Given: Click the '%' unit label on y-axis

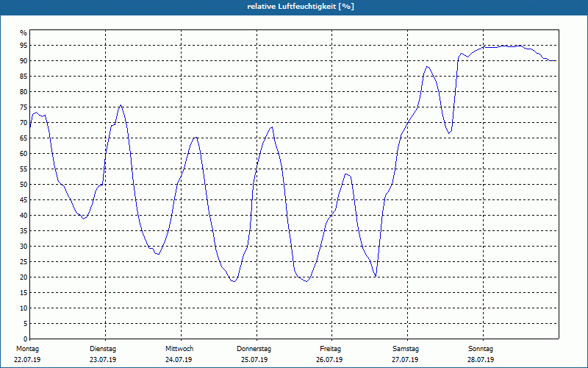Looking at the screenshot, I should [24, 33].
